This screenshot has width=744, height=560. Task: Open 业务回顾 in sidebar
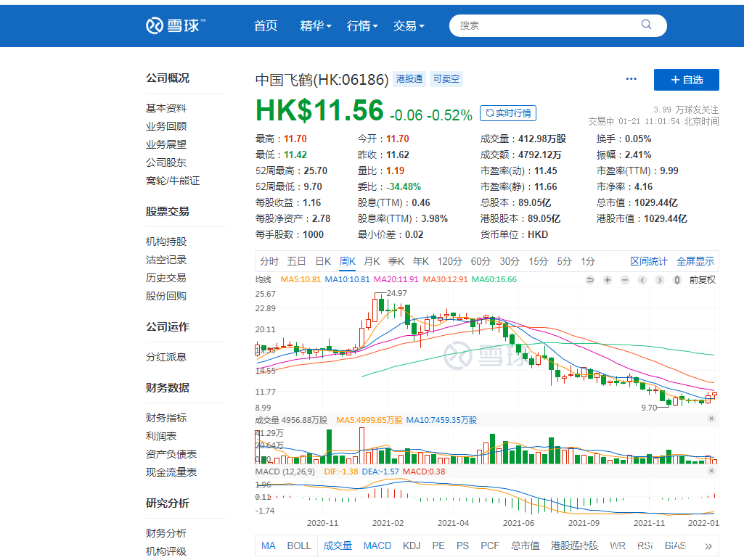[x=166, y=126]
